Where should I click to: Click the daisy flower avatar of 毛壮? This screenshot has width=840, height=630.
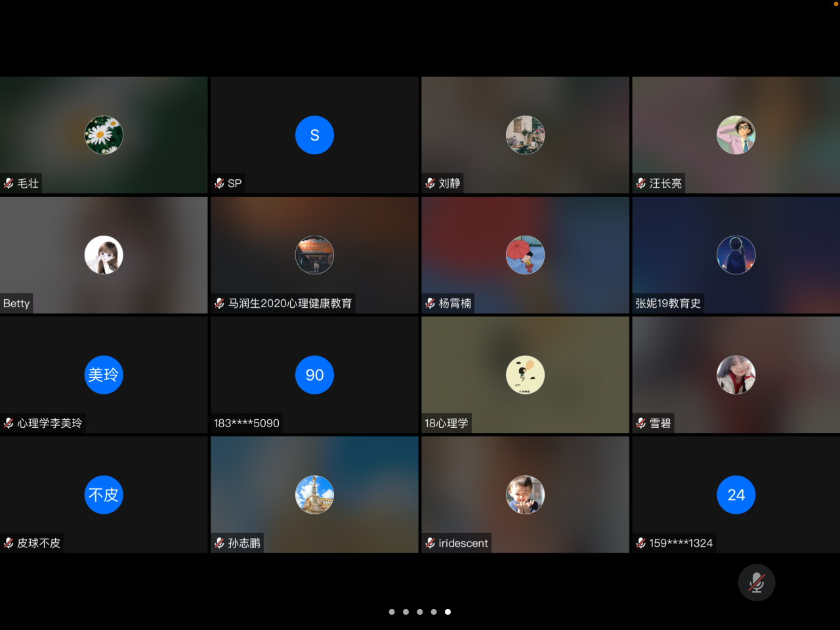[x=104, y=135]
